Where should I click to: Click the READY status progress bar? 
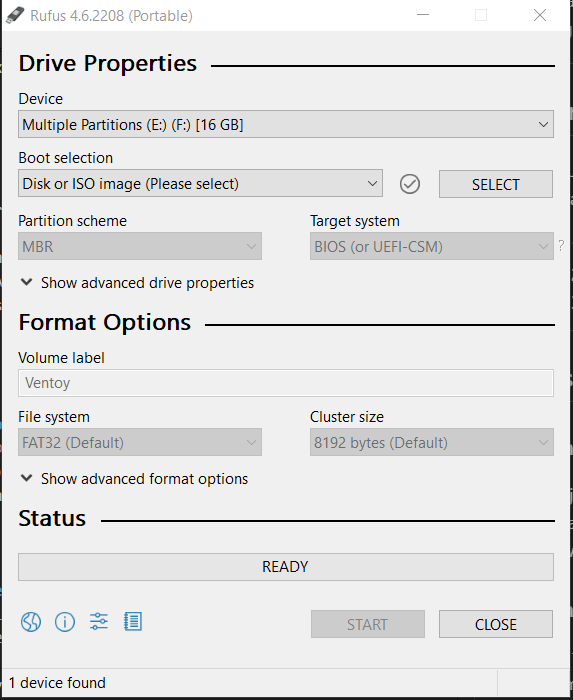(x=286, y=567)
